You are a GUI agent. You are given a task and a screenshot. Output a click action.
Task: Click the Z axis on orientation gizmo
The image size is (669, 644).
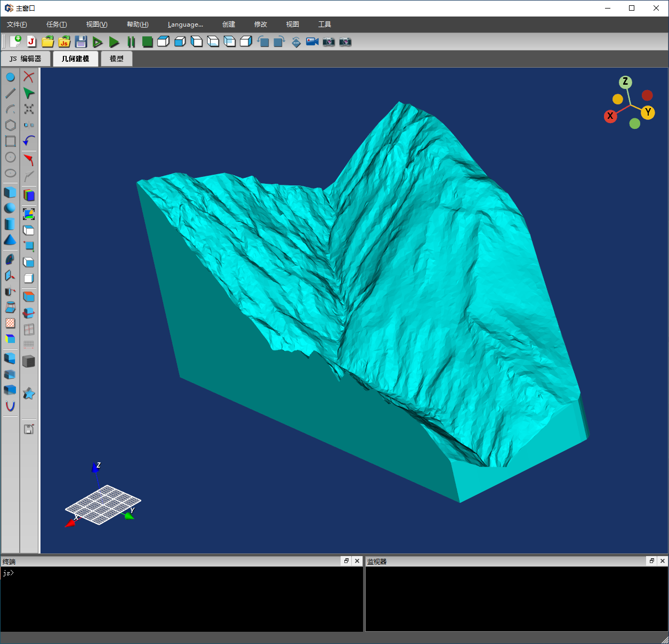625,82
